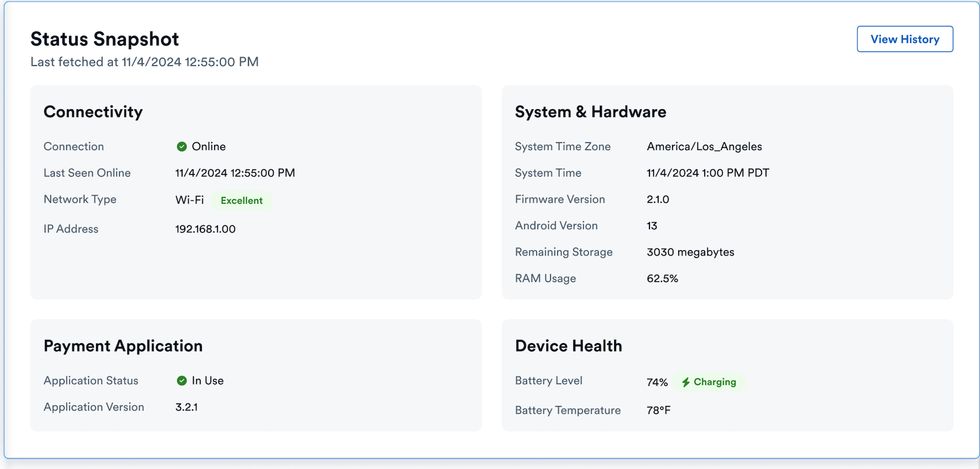Click the RAM Usage 62.5% value
The image size is (980, 469).
coord(662,279)
